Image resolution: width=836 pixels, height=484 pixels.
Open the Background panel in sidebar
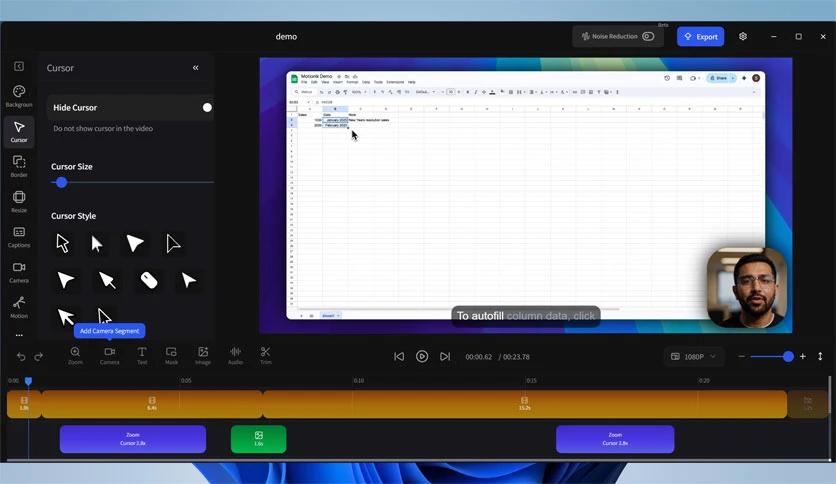click(x=19, y=96)
